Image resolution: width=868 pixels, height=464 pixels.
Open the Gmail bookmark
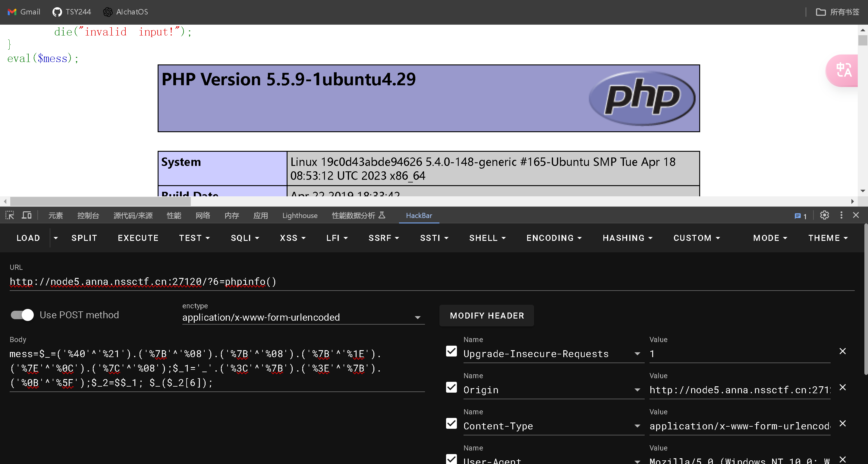coord(24,12)
